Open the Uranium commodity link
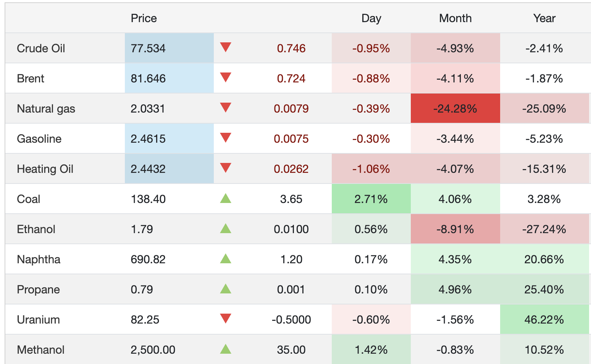 tap(38, 320)
